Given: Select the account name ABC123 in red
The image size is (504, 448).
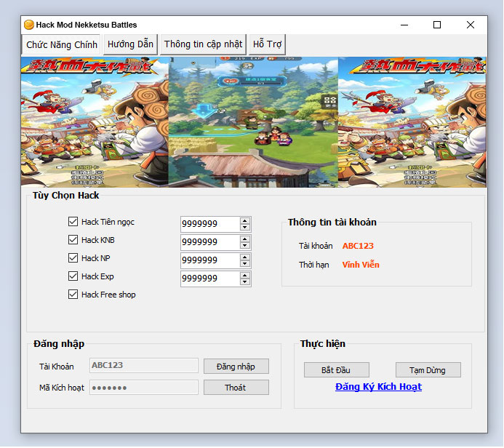Looking at the screenshot, I should tap(358, 246).
